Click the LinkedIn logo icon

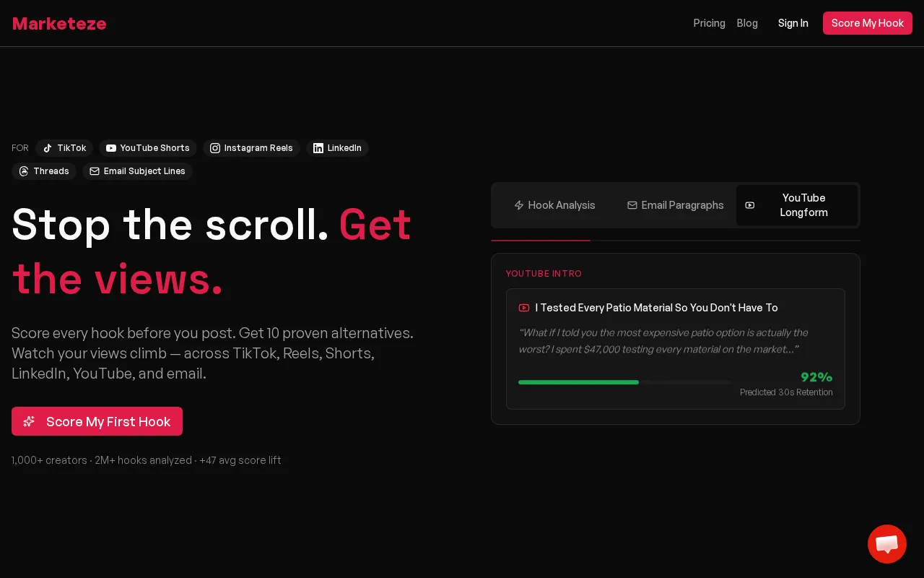pyautogui.click(x=318, y=148)
